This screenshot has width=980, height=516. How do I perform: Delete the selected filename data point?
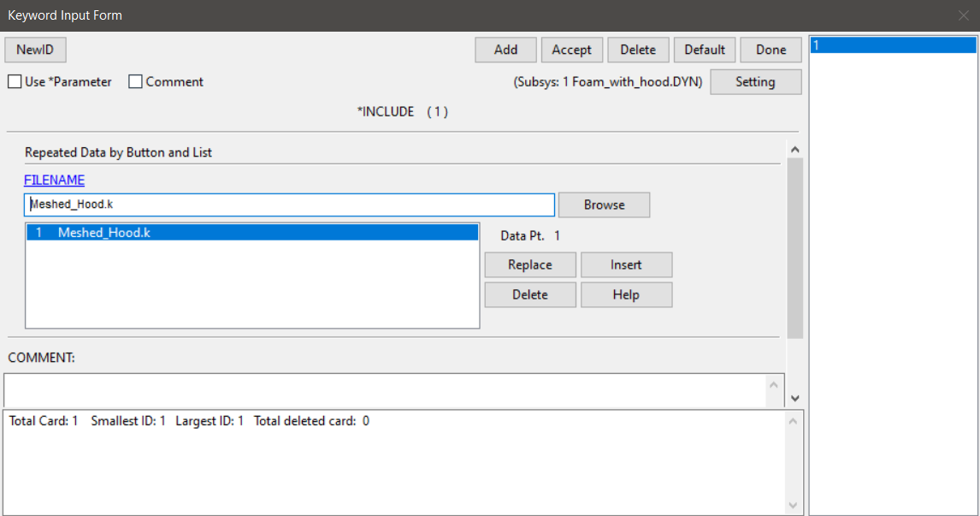click(x=529, y=294)
